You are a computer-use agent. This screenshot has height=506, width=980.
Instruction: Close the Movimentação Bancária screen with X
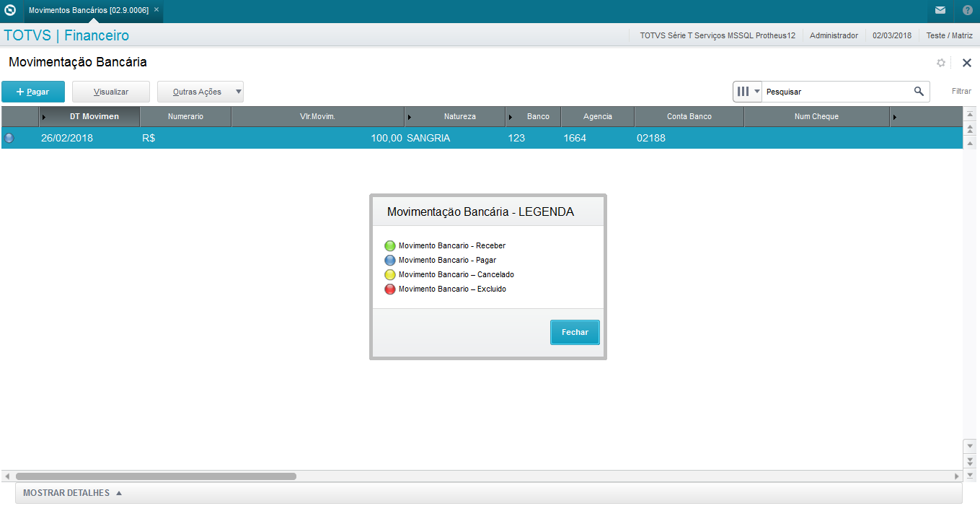[x=967, y=63]
